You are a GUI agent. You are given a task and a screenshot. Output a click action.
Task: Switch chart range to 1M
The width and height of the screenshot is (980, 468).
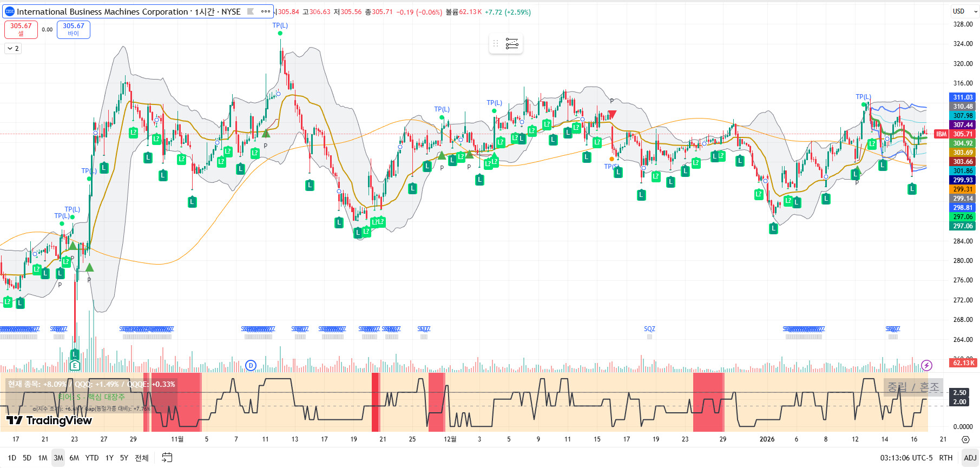tap(43, 458)
